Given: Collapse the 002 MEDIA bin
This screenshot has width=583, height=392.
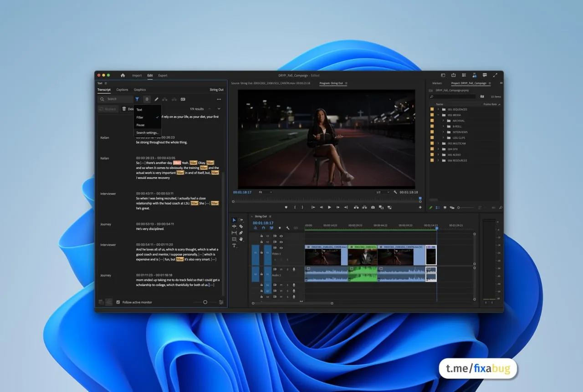Looking at the screenshot, I should pyautogui.click(x=438, y=115).
